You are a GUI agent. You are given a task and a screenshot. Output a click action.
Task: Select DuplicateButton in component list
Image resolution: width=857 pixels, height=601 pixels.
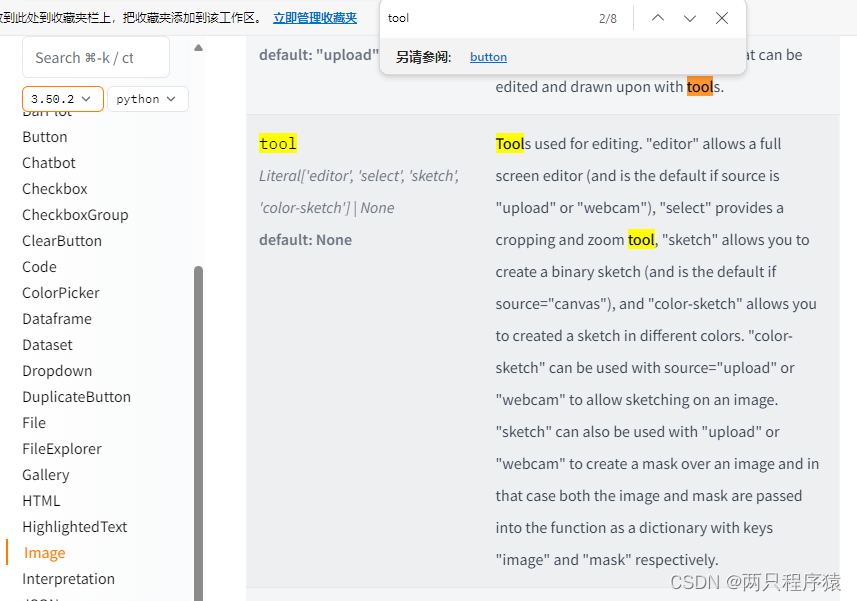pyautogui.click(x=77, y=397)
